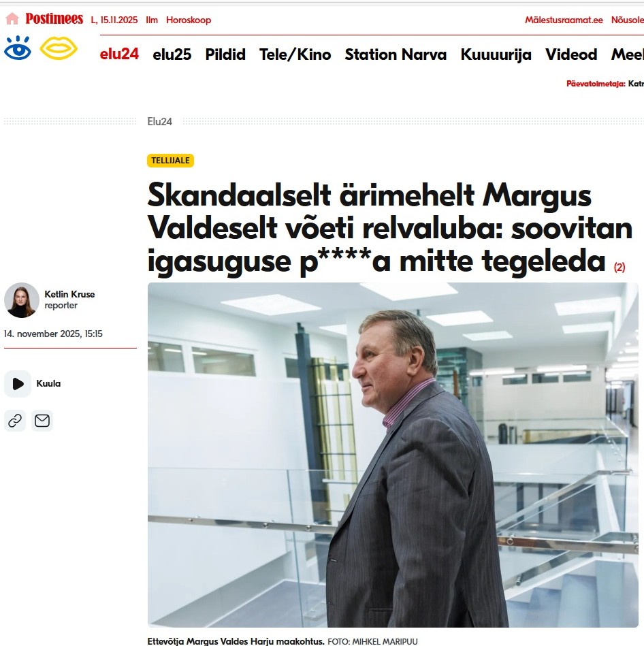This screenshot has height=646, width=644.
Task: Open the Videod section
Action: coord(571,54)
